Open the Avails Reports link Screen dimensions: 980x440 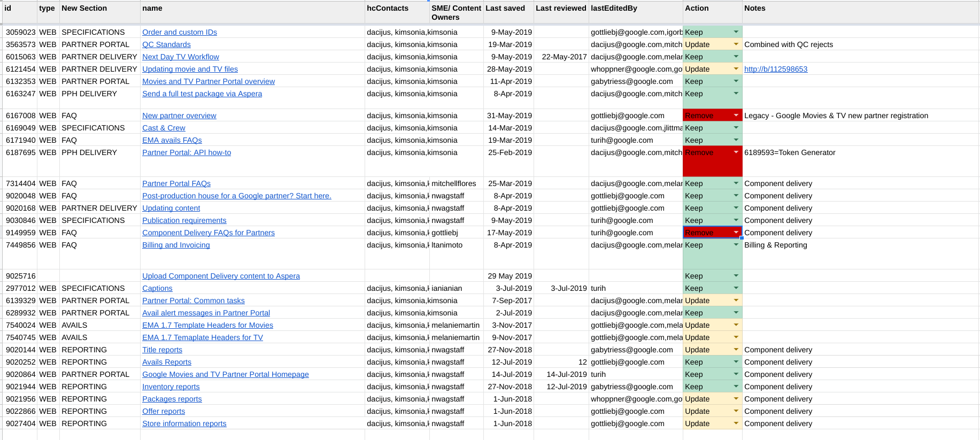[x=167, y=362]
